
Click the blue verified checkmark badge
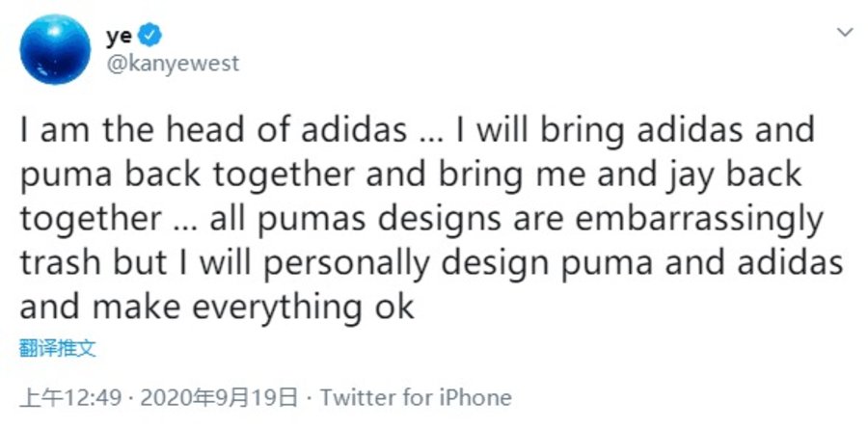pyautogui.click(x=151, y=37)
